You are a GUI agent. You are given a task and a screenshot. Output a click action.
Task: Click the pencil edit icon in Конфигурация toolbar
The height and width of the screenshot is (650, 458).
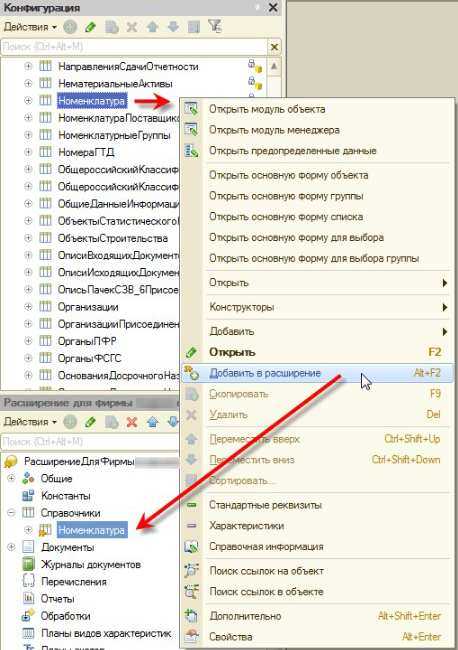click(90, 27)
